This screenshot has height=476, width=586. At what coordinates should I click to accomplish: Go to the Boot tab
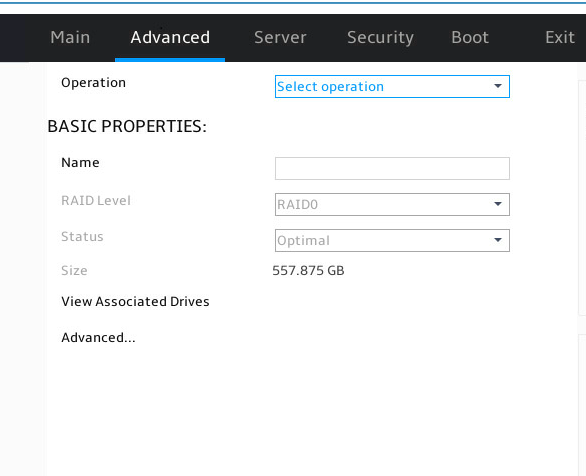(x=470, y=37)
